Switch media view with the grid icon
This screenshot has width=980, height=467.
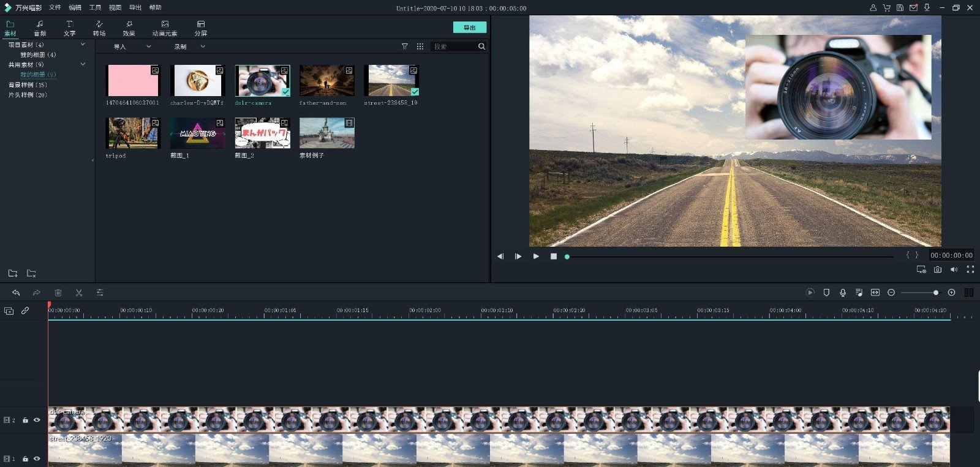tap(420, 47)
